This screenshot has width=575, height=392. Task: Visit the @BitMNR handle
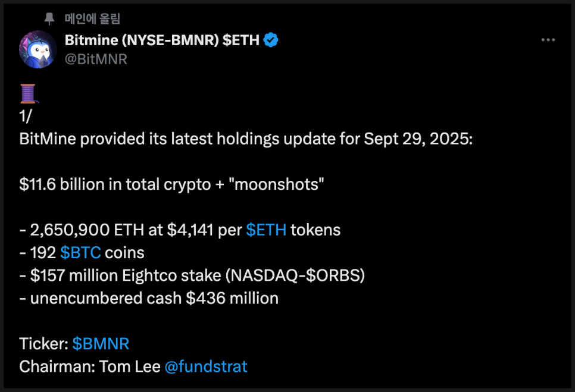pos(96,59)
